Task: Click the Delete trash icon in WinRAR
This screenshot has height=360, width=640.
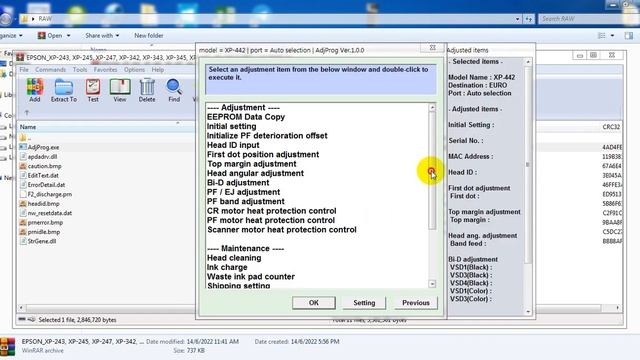Action: [147, 90]
